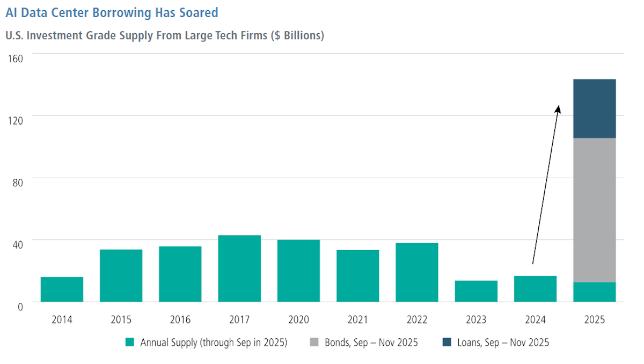Click the teal base segment of 2025 bar

pos(594,292)
